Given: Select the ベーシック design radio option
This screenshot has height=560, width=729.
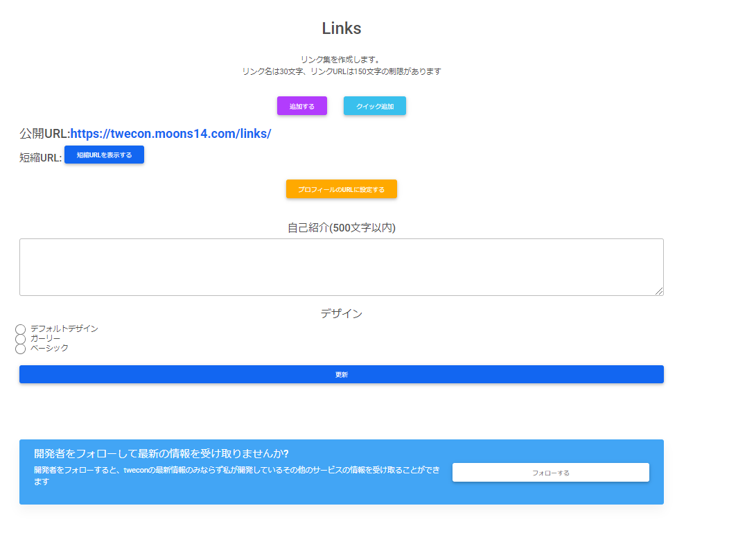Looking at the screenshot, I should coord(21,349).
